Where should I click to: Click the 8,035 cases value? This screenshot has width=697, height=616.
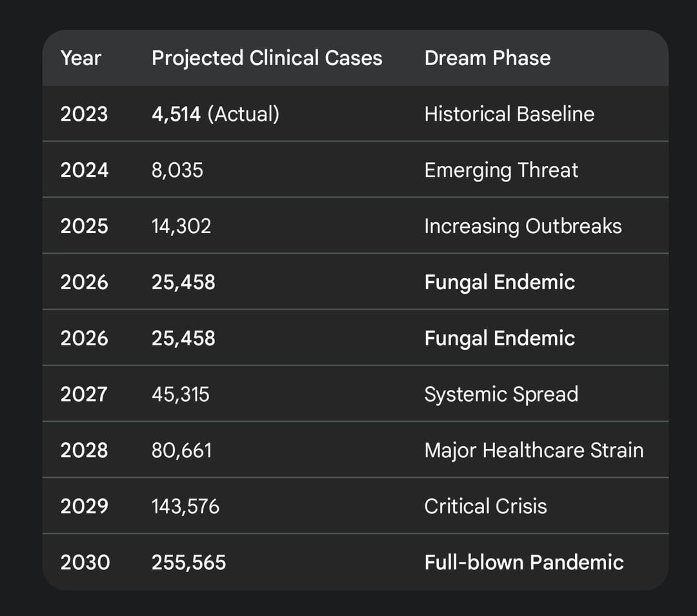tap(177, 170)
